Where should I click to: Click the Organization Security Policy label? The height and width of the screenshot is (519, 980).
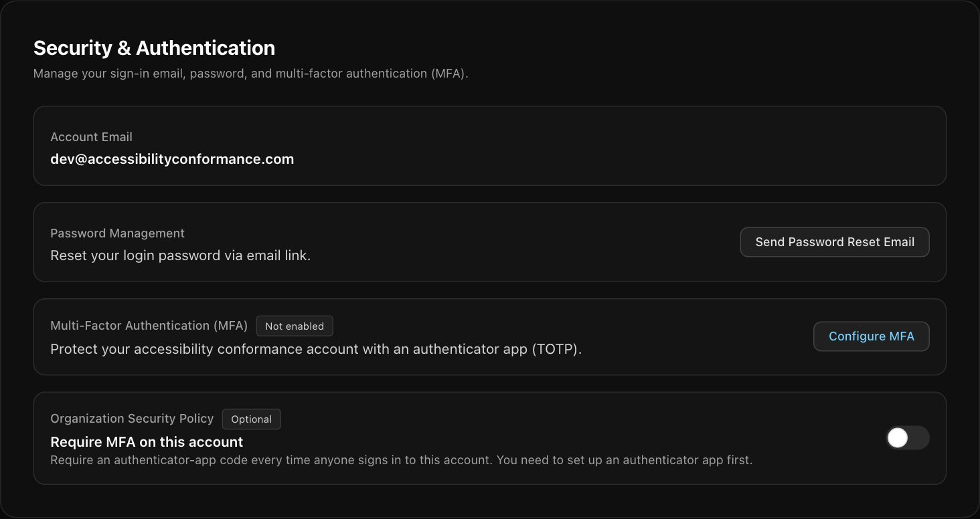[132, 419]
